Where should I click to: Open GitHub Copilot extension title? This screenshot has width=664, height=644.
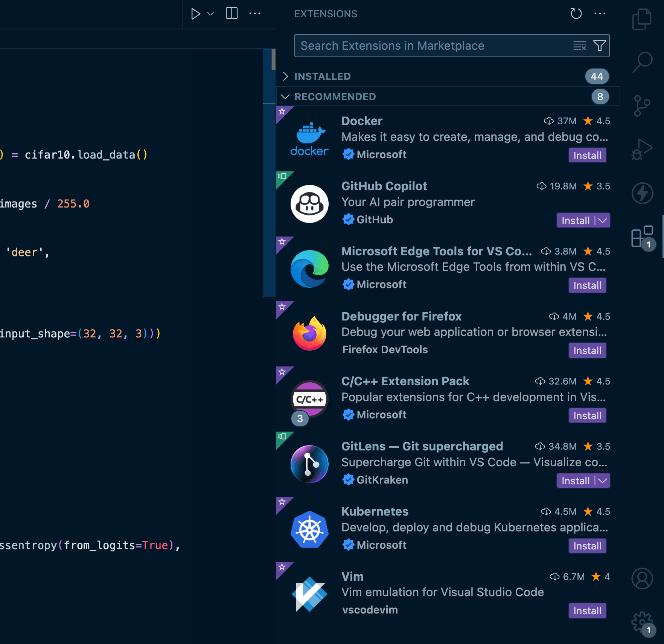(x=384, y=186)
